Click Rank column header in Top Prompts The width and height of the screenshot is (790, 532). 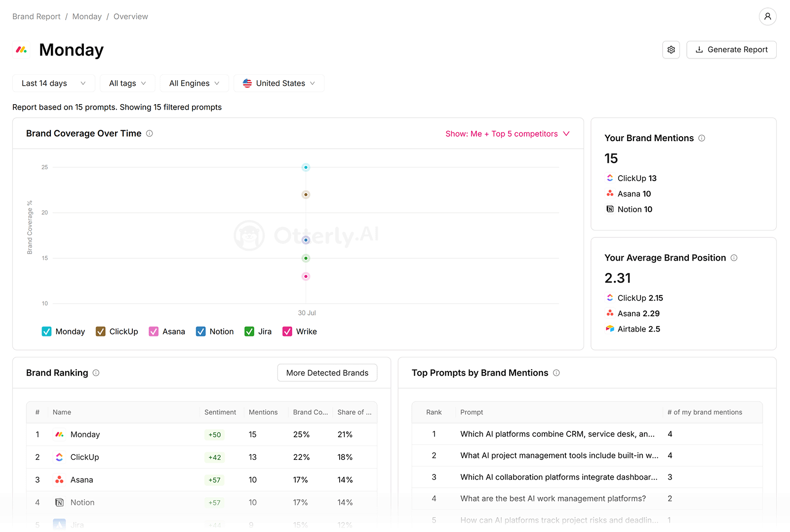tap(434, 412)
